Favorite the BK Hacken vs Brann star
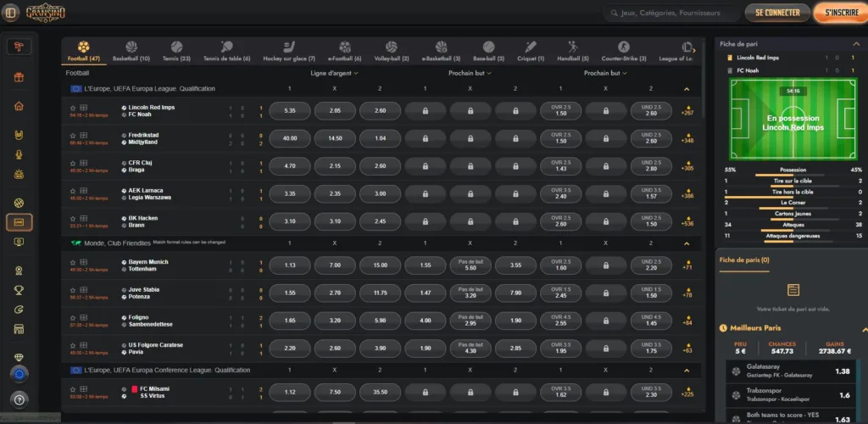This screenshot has height=424, width=868. [x=73, y=218]
